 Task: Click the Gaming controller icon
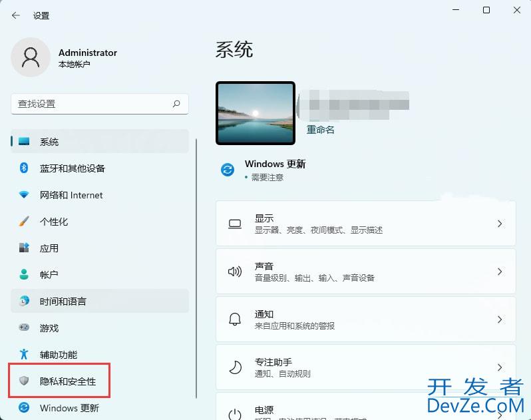click(24, 327)
